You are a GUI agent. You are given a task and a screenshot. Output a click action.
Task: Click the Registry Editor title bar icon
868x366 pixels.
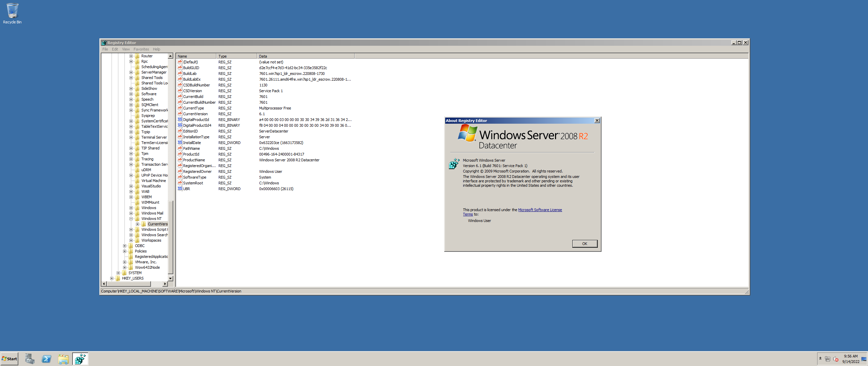(x=104, y=43)
